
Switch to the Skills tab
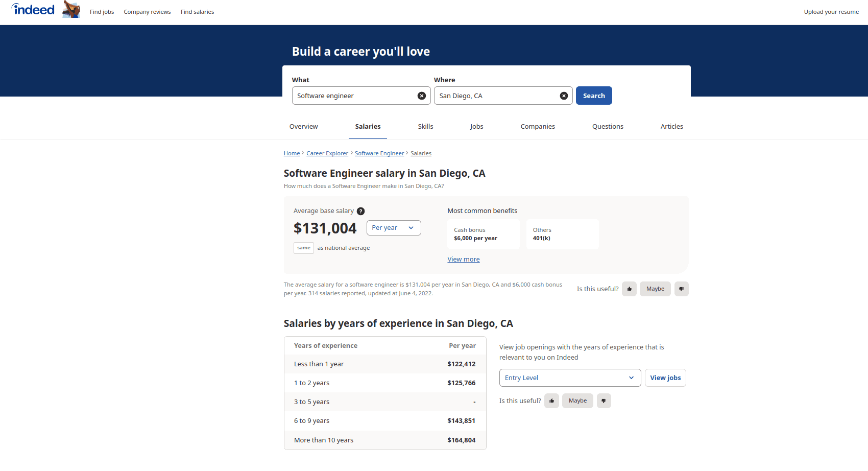coord(425,127)
